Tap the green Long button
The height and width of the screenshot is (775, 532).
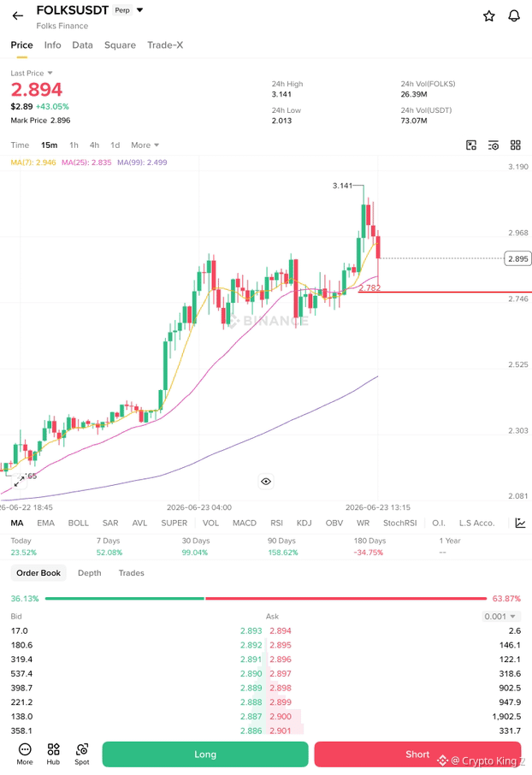point(205,754)
